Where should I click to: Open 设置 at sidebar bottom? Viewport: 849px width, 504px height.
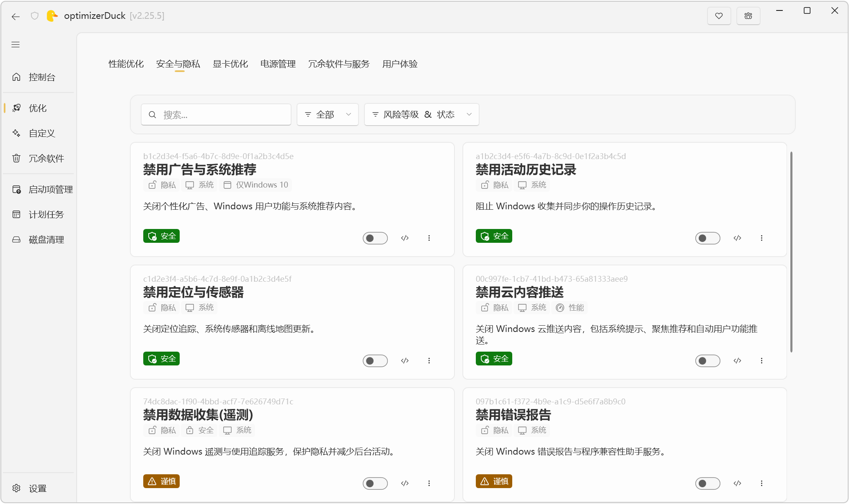[x=39, y=488]
